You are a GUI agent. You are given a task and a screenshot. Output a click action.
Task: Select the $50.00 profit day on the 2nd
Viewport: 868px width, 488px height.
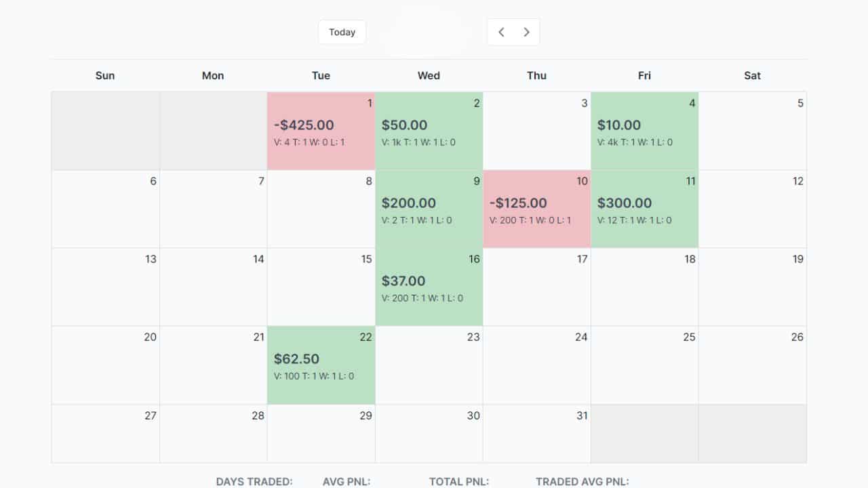click(429, 131)
